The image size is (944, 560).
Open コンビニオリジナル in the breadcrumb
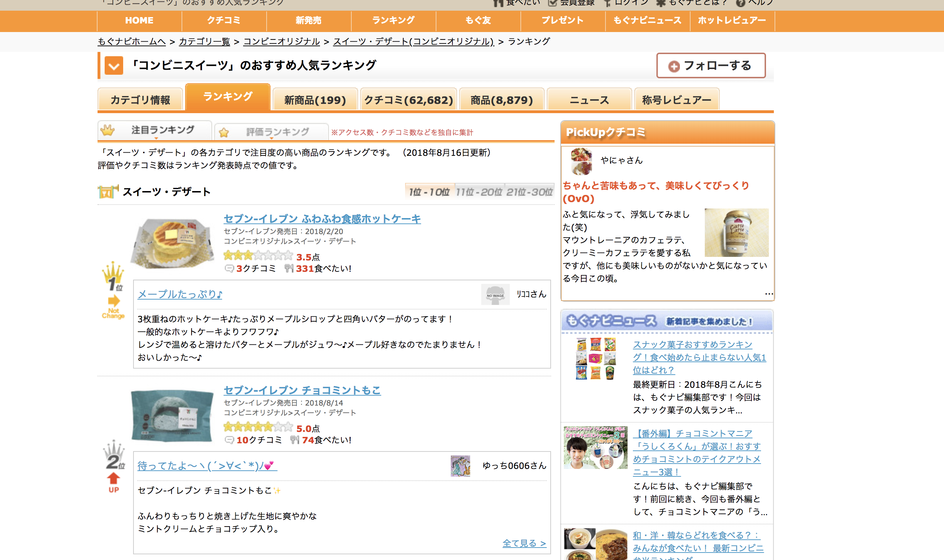click(x=281, y=42)
